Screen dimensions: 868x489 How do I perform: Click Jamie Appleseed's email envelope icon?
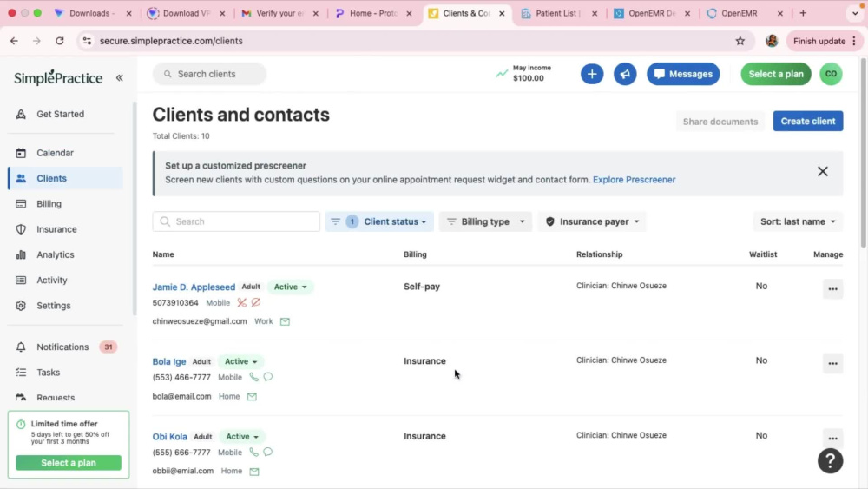tap(285, 321)
